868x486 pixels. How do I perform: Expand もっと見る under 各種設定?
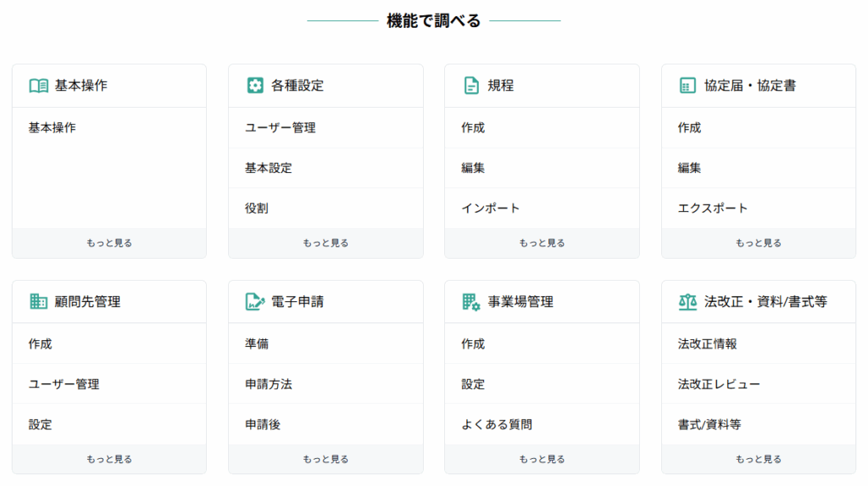pyautogui.click(x=325, y=243)
